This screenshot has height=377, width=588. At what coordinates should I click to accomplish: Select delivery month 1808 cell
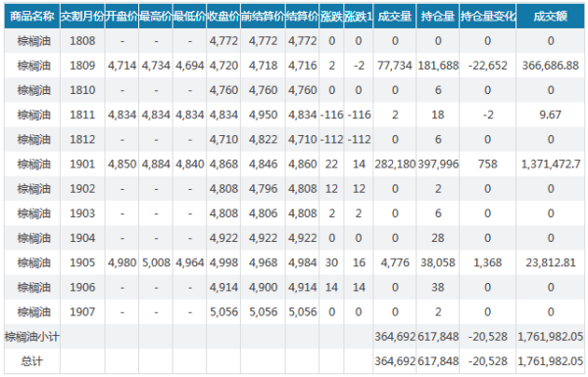(x=82, y=41)
